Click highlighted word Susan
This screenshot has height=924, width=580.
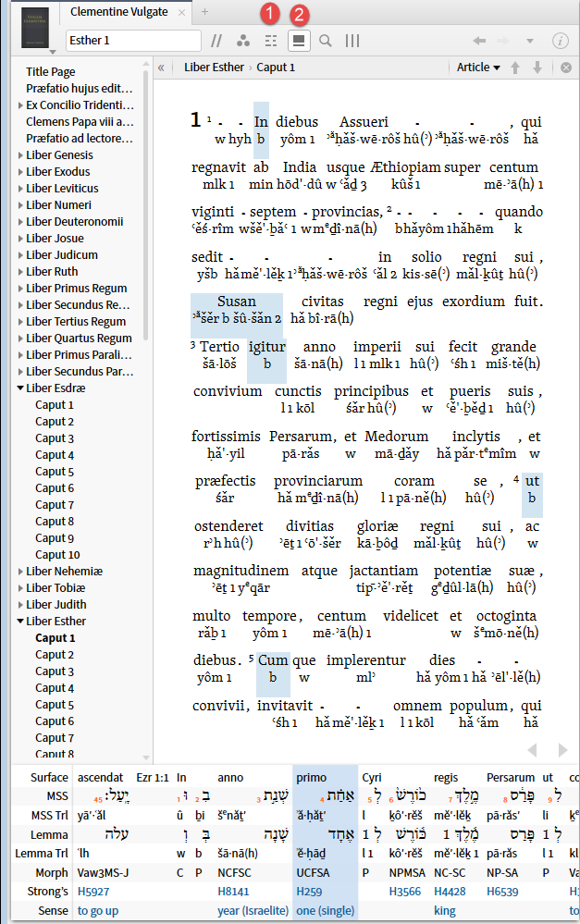237,302
